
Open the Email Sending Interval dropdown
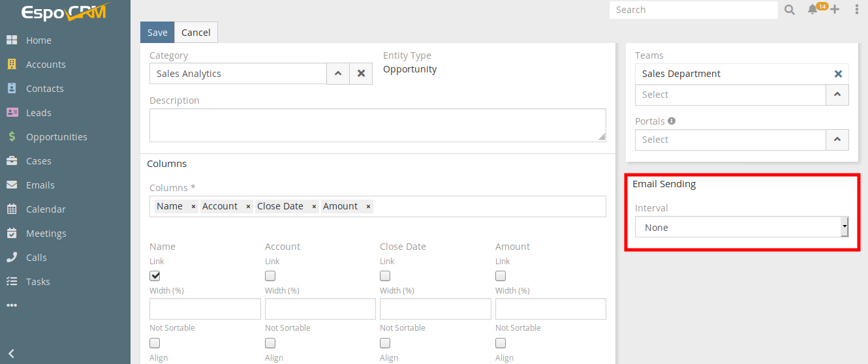[x=741, y=227]
